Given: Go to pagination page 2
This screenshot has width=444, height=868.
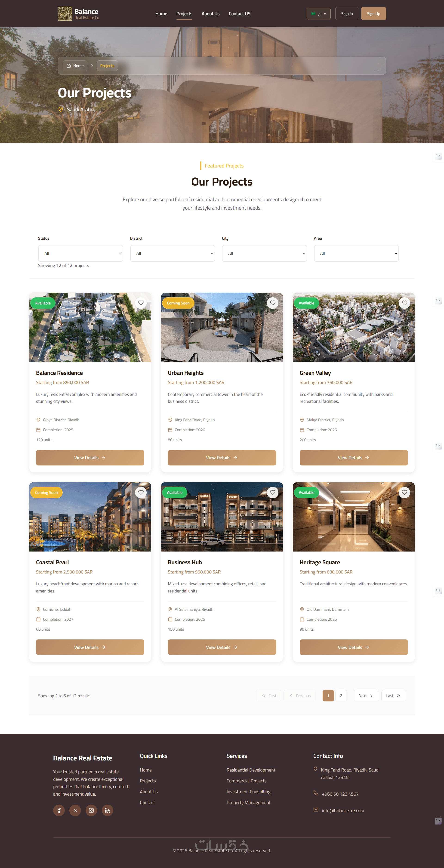Looking at the screenshot, I should click(341, 695).
